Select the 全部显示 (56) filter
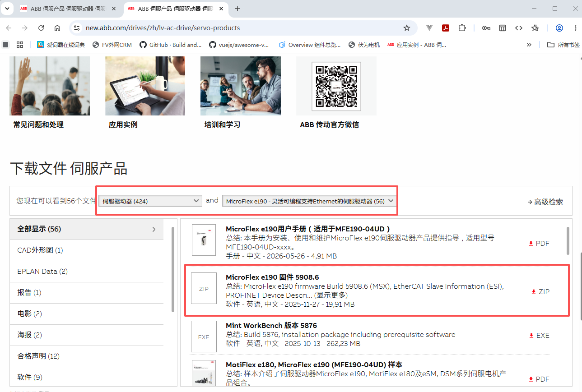This screenshot has height=392, width=582. [x=87, y=229]
